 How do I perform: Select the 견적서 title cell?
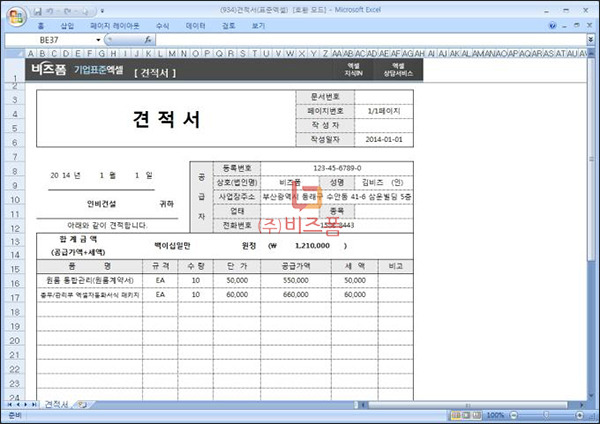166,119
